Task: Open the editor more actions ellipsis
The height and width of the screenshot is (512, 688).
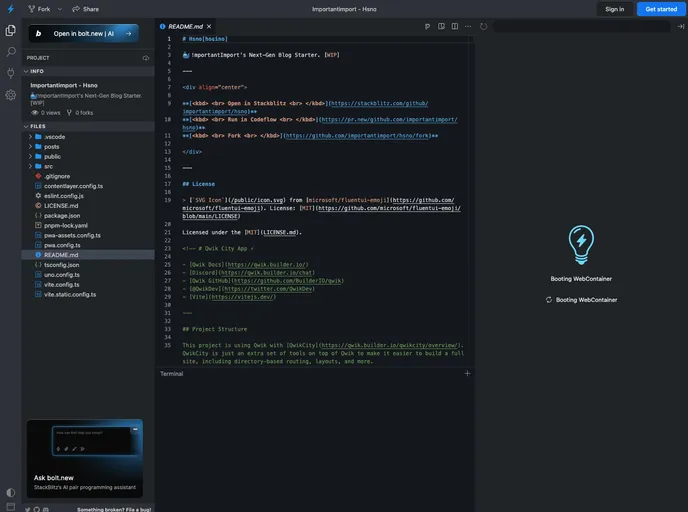Action: point(468,27)
